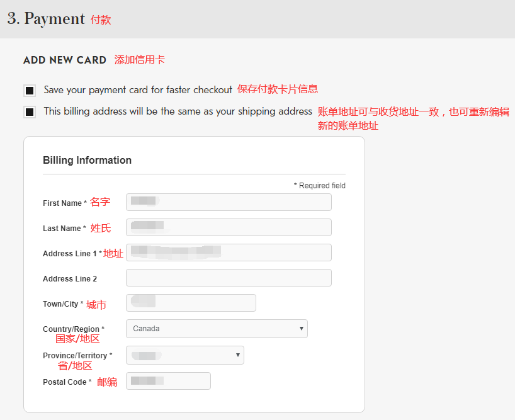Image resolution: width=515 pixels, height=420 pixels.
Task: Click the '* Required field' note
Action: coord(319,186)
